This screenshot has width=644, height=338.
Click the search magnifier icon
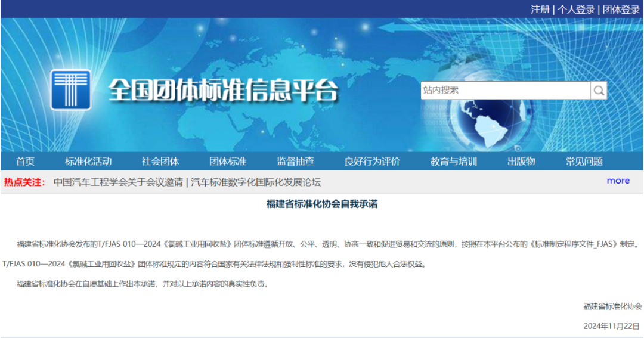599,91
